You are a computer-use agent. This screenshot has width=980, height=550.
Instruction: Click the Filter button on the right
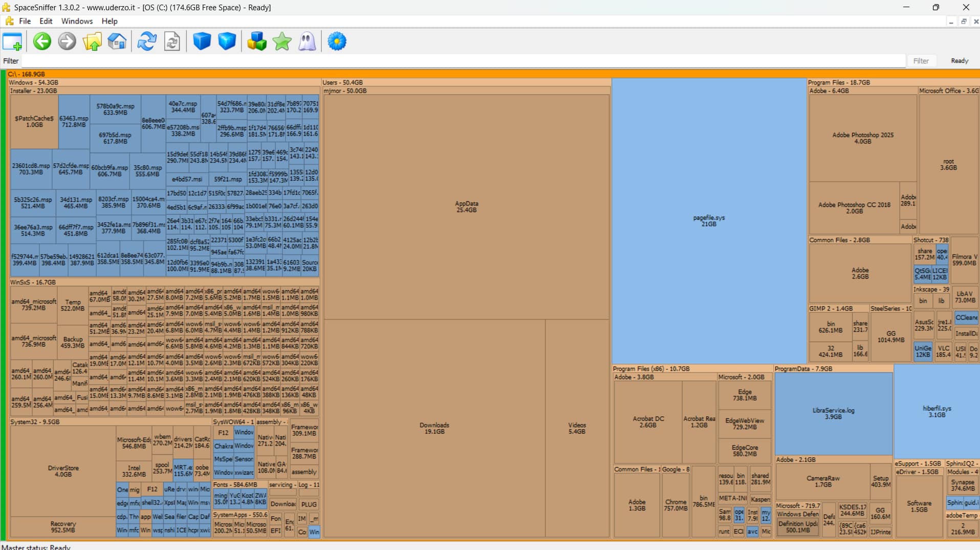point(921,61)
